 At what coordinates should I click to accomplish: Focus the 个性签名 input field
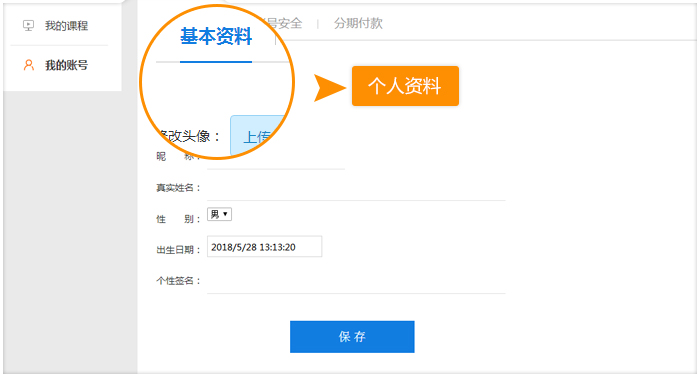tap(356, 282)
